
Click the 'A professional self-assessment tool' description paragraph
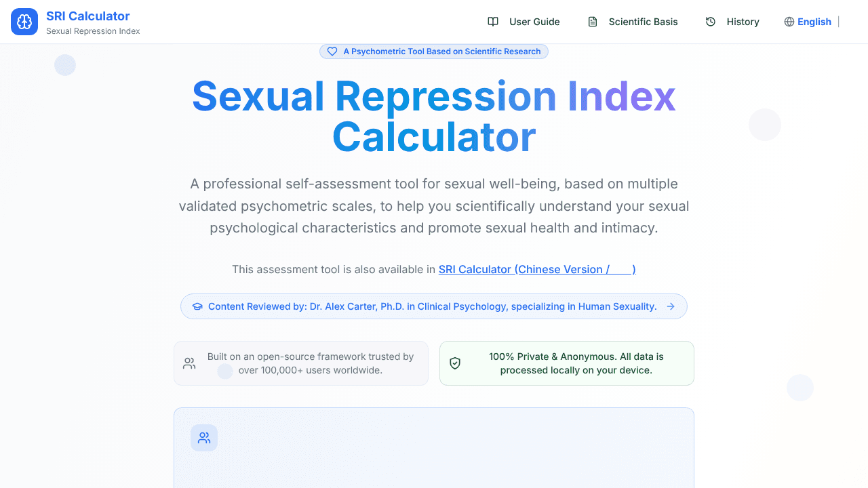tap(434, 206)
